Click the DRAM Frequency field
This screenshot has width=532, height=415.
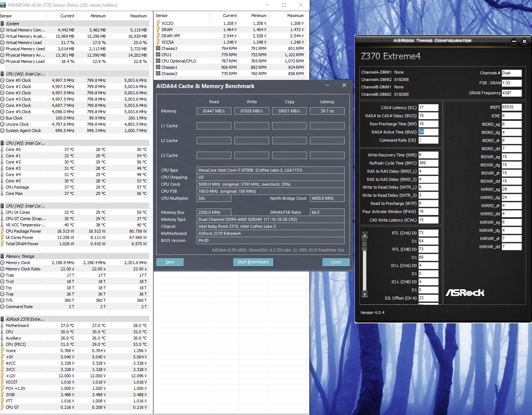(512, 93)
